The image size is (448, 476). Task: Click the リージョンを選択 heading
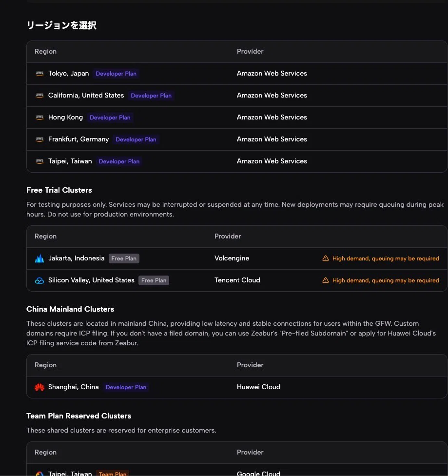click(61, 25)
